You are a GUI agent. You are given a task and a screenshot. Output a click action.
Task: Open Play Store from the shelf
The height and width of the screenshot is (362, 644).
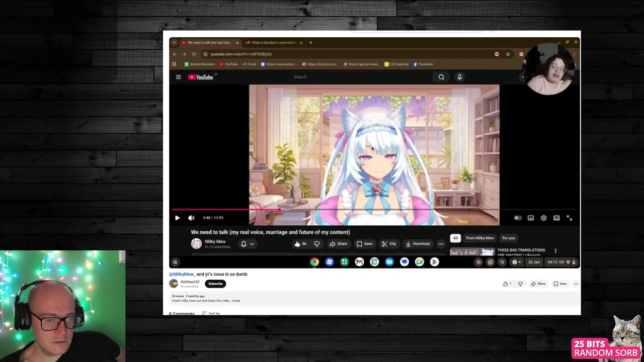[435, 262]
